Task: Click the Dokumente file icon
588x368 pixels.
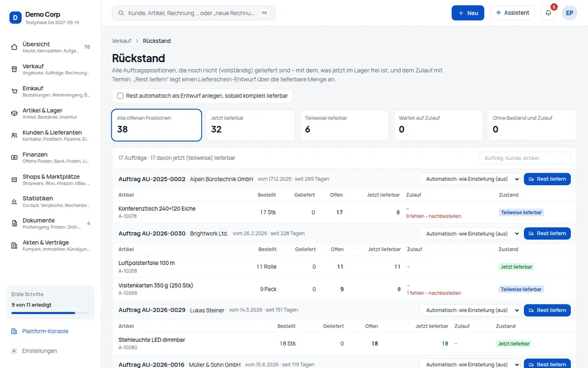Action: (x=14, y=224)
